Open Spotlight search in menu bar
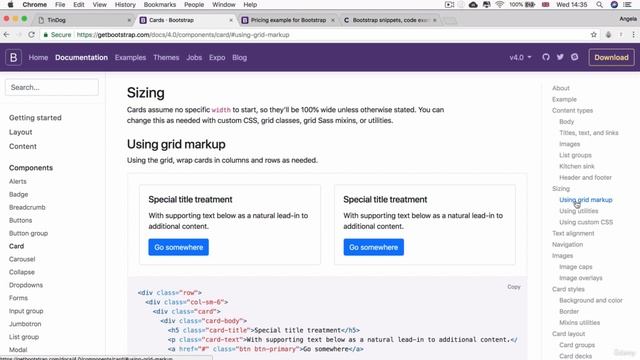The height and width of the screenshot is (360, 640). click(x=599, y=4)
